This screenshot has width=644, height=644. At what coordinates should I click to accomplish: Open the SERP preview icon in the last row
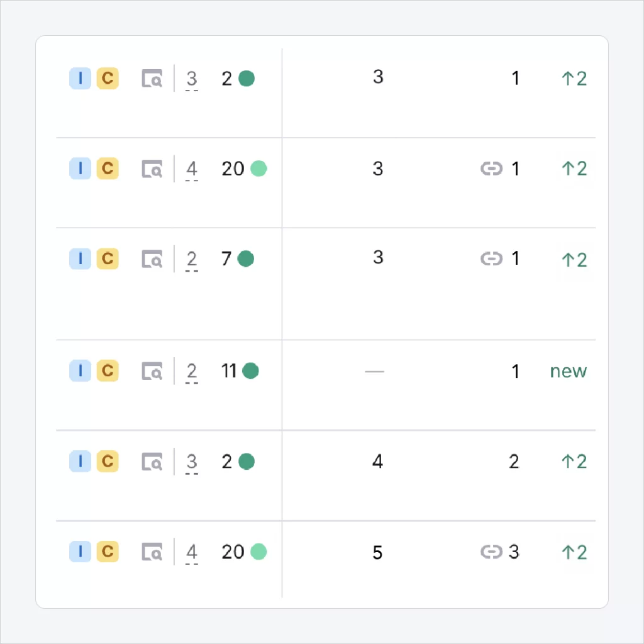click(x=152, y=552)
